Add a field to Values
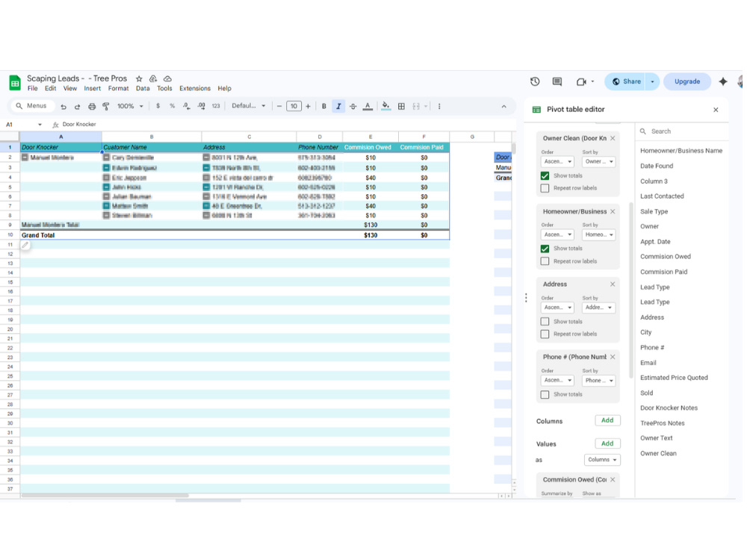The width and height of the screenshot is (747, 560). point(607,444)
